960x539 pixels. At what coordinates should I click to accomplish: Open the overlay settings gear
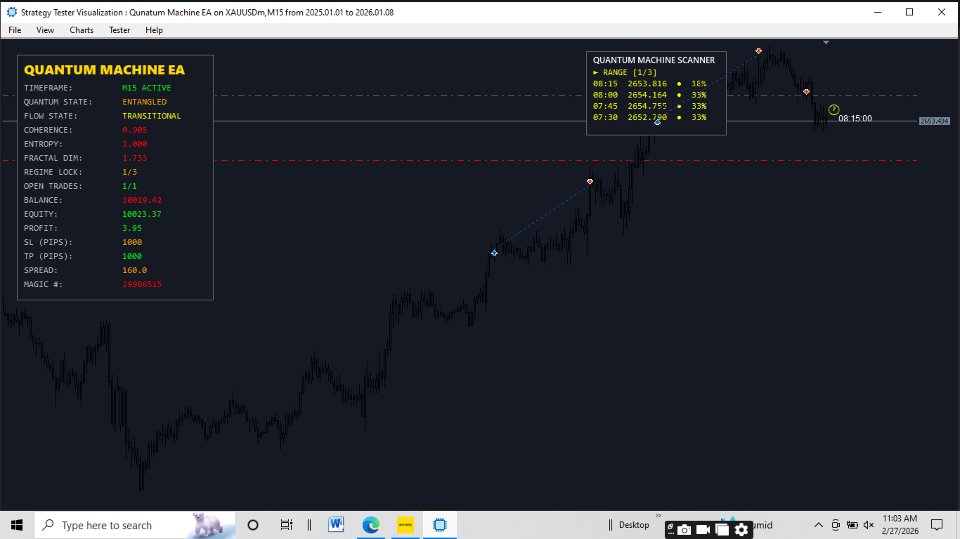coord(741,529)
